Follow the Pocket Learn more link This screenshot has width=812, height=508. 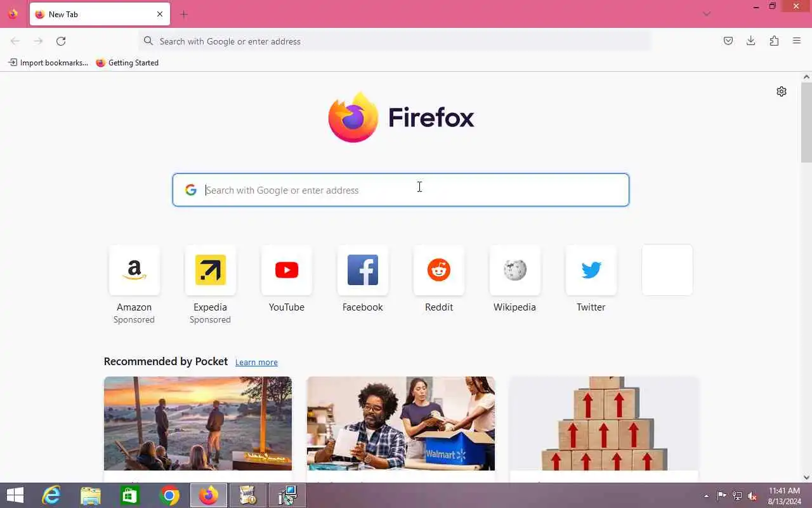coord(256,362)
